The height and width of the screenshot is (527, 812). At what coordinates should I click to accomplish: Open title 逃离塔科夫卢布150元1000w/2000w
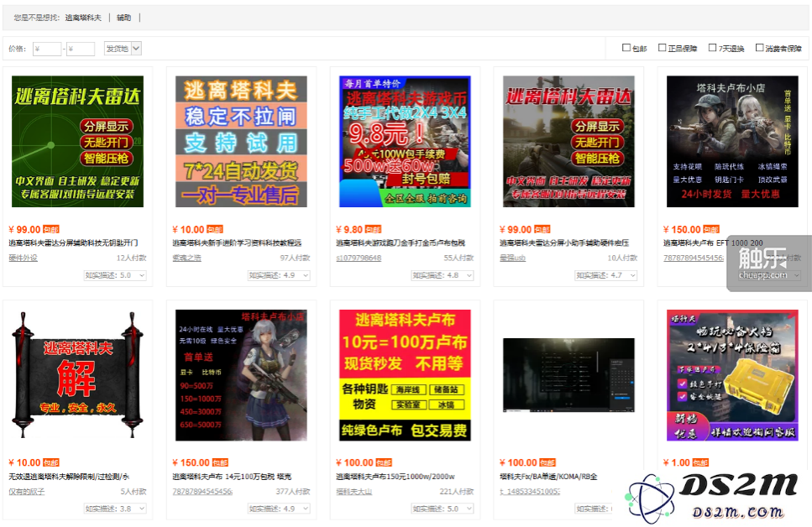[x=396, y=477]
